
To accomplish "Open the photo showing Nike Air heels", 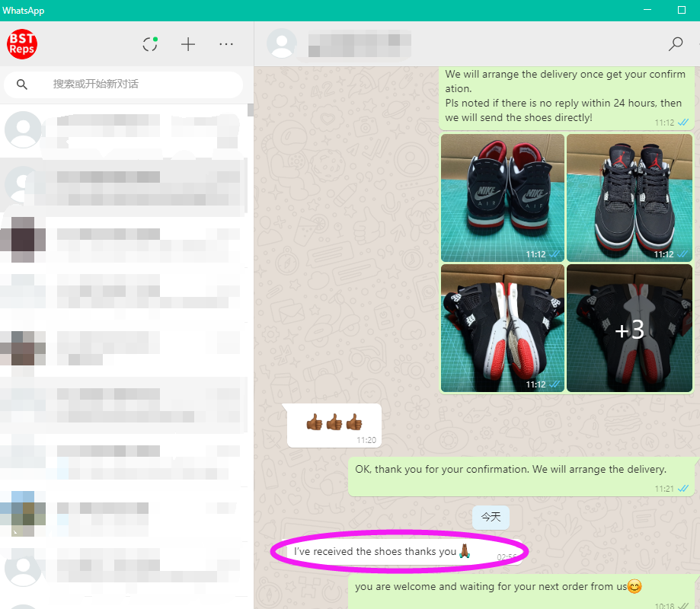I will point(502,198).
